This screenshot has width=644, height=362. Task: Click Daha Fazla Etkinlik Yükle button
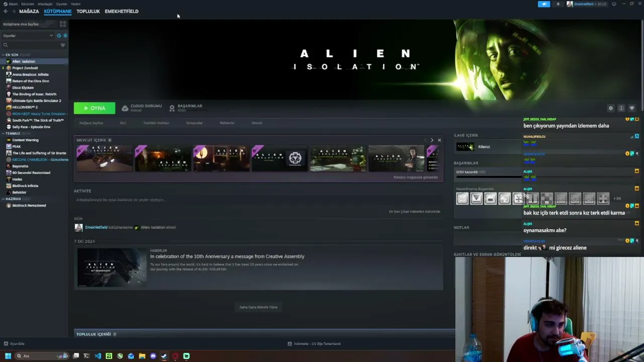point(258,307)
